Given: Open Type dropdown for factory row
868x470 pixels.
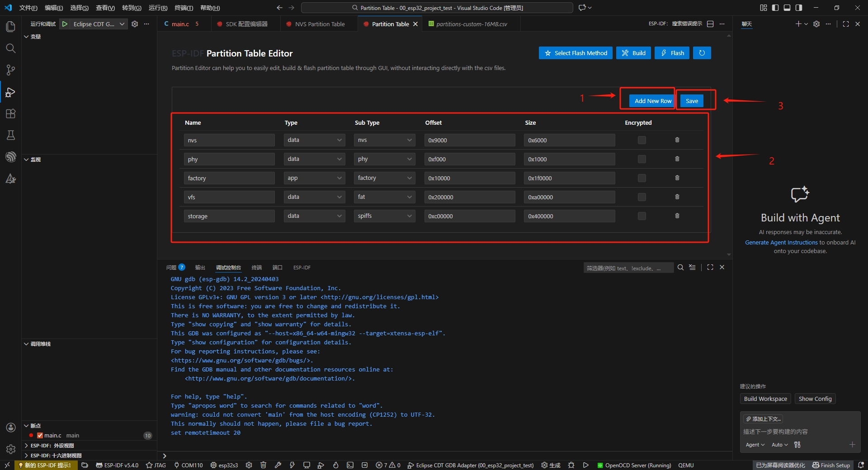Looking at the screenshot, I should [x=314, y=178].
